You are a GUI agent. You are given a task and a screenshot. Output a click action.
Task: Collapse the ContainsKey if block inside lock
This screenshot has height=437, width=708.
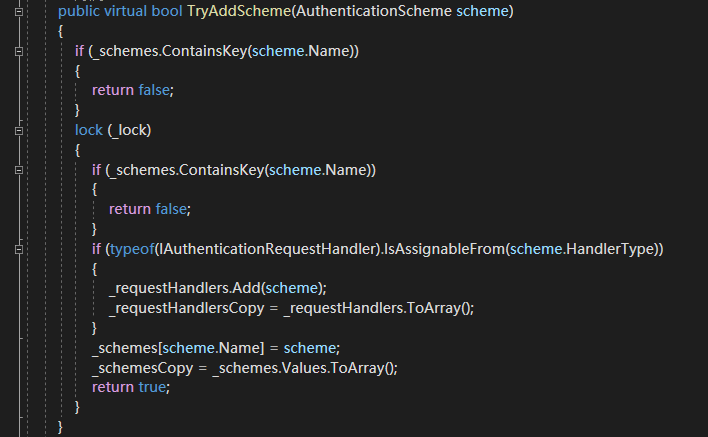coord(19,169)
